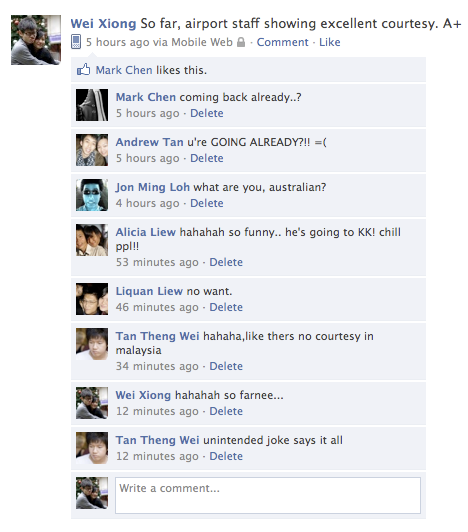Screen dimensions: 468x532
Task: Delete the 'no want.' comment
Action: (226, 307)
